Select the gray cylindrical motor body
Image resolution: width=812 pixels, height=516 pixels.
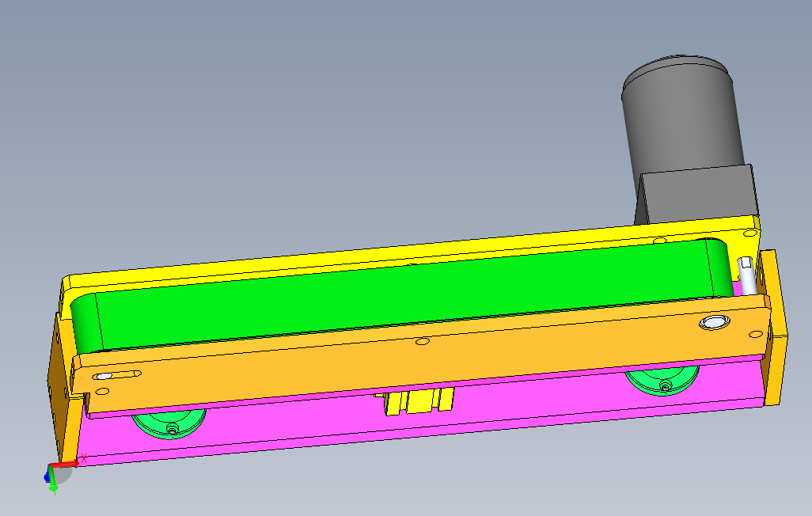click(681, 114)
